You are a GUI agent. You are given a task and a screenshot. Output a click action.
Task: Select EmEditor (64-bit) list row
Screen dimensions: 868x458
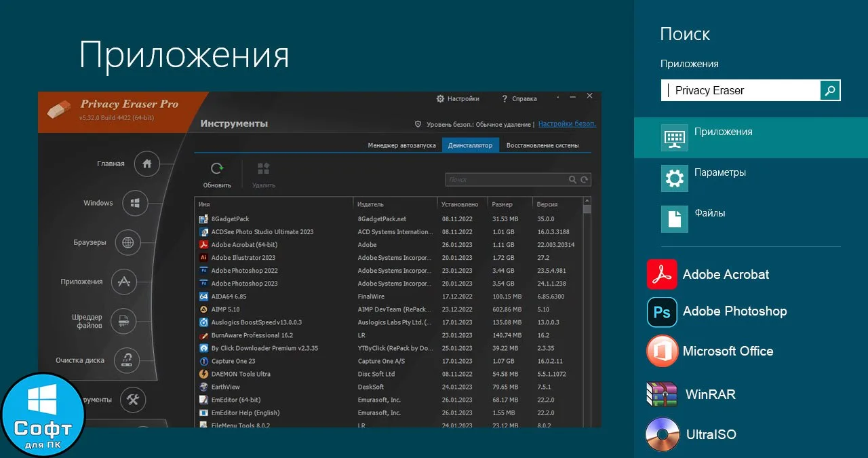389,400
